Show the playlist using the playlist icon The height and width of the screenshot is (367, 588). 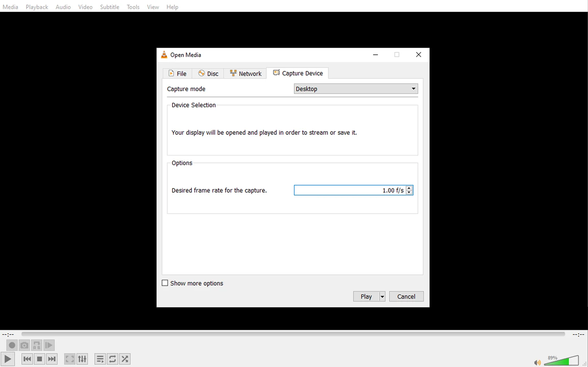pyautogui.click(x=100, y=359)
